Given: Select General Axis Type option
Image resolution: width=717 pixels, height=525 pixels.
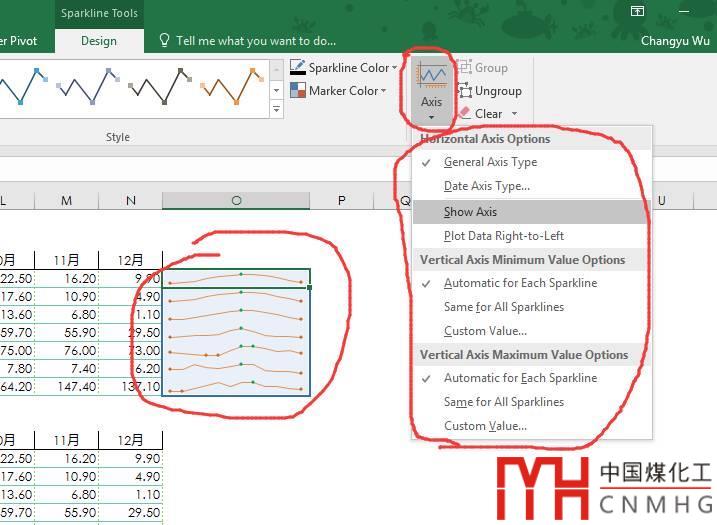Looking at the screenshot, I should point(490,162).
